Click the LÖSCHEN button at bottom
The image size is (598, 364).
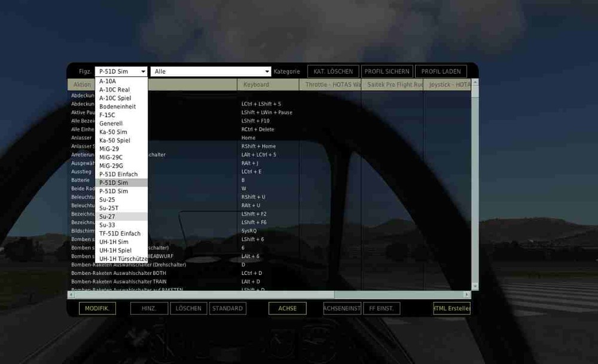pos(188,308)
